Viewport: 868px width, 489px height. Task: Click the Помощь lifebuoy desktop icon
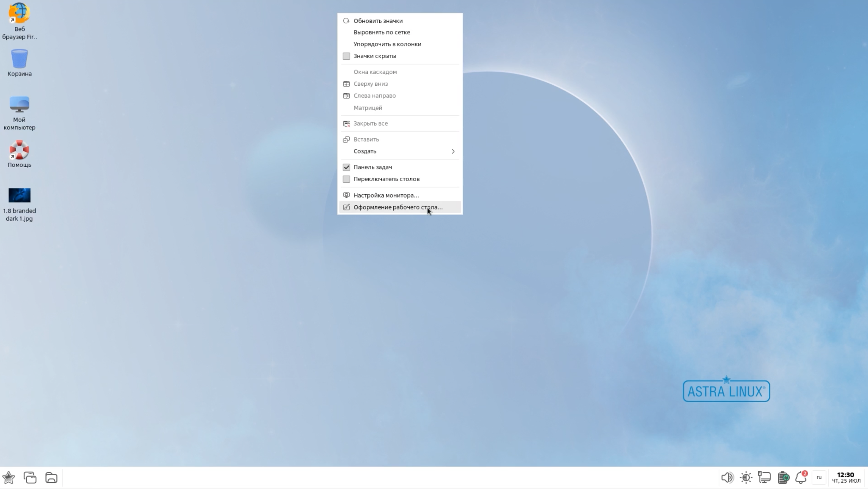pos(19,150)
